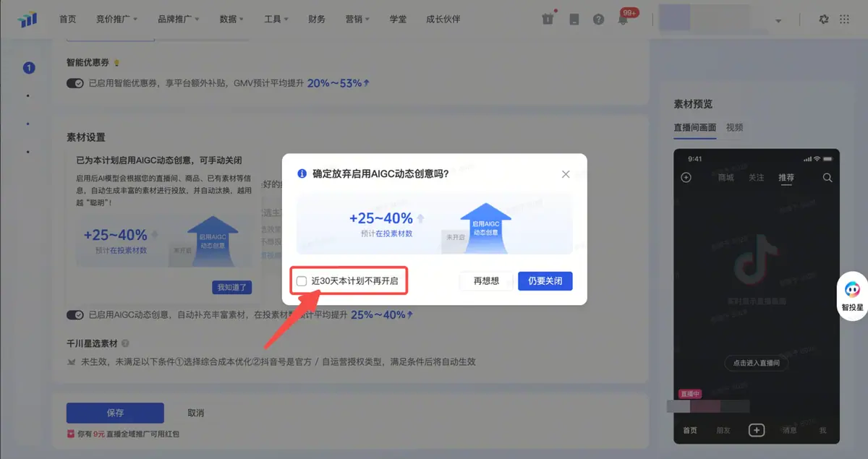868x459 pixels.
Task: Click the 素材预览 heading
Action: click(x=693, y=104)
